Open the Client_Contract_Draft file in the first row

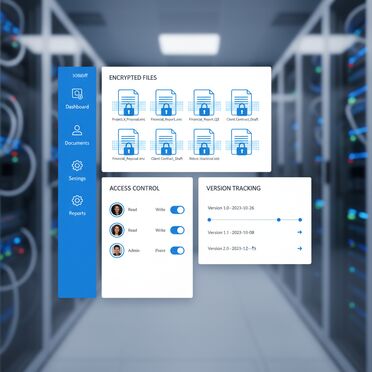[x=242, y=103]
